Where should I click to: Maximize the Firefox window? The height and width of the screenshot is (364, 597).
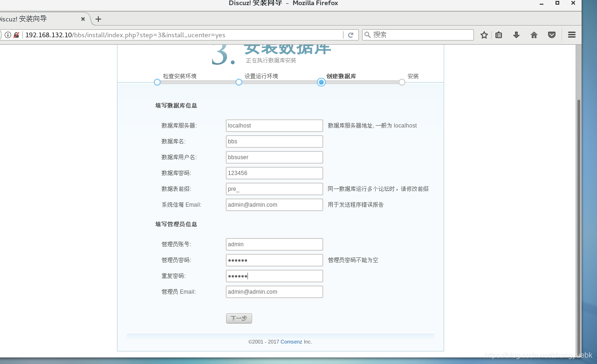pyautogui.click(x=557, y=3)
